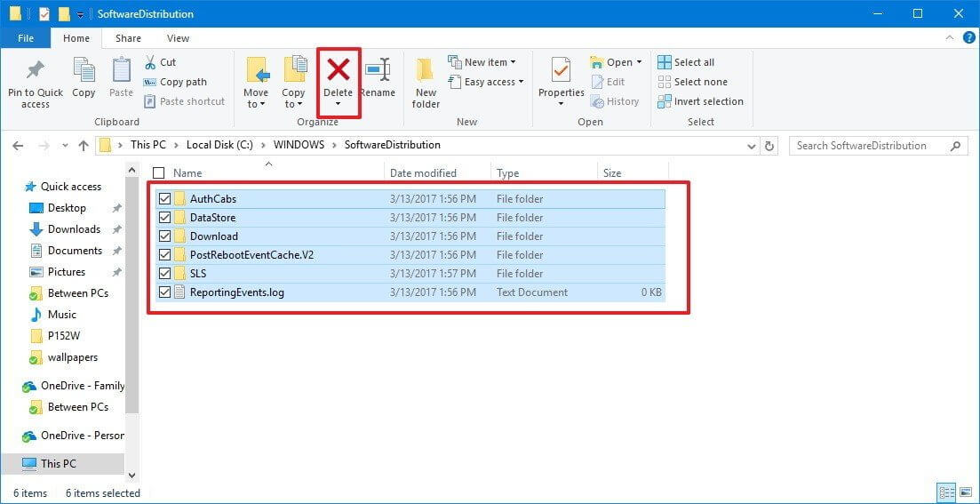Click Invert selection button
This screenshot has width=980, height=504.
pos(699,101)
